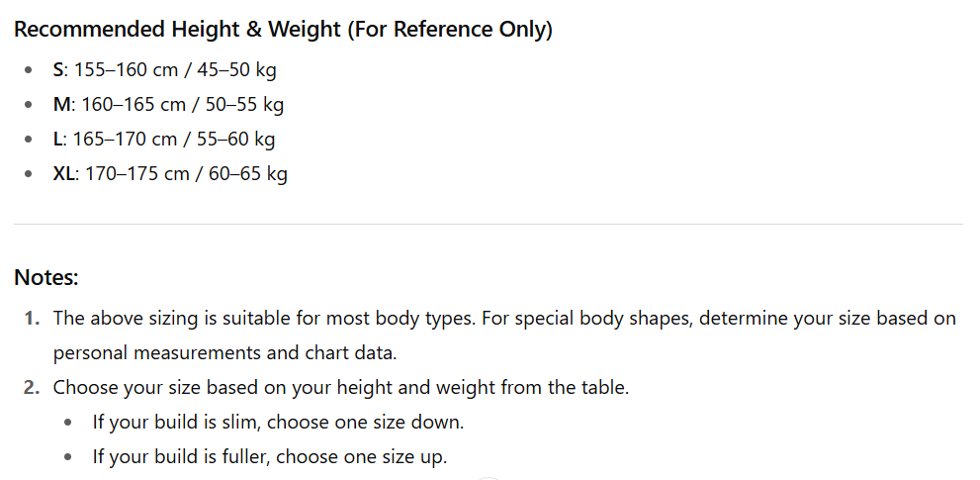Click the bold 'XL' size label
Viewport: 980px width, 480px height.
64,174
